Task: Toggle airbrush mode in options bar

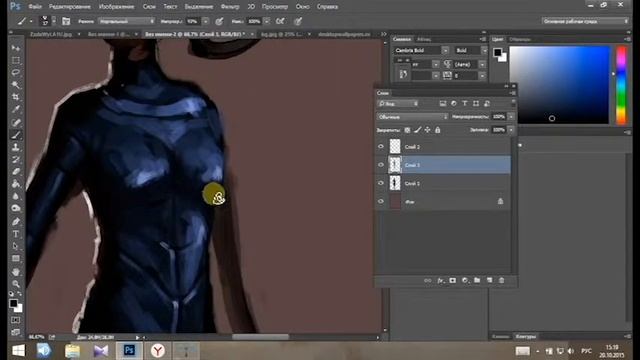Action: coord(280,21)
